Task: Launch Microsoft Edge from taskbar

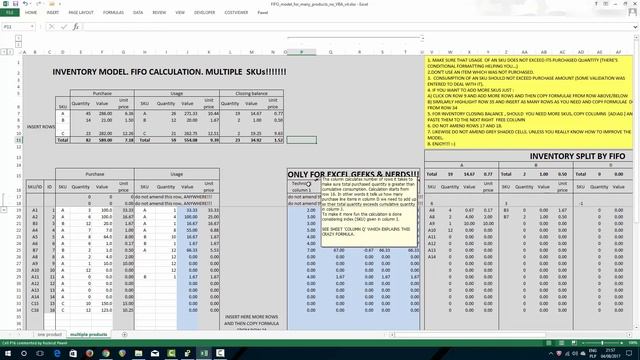Action: tap(57, 353)
